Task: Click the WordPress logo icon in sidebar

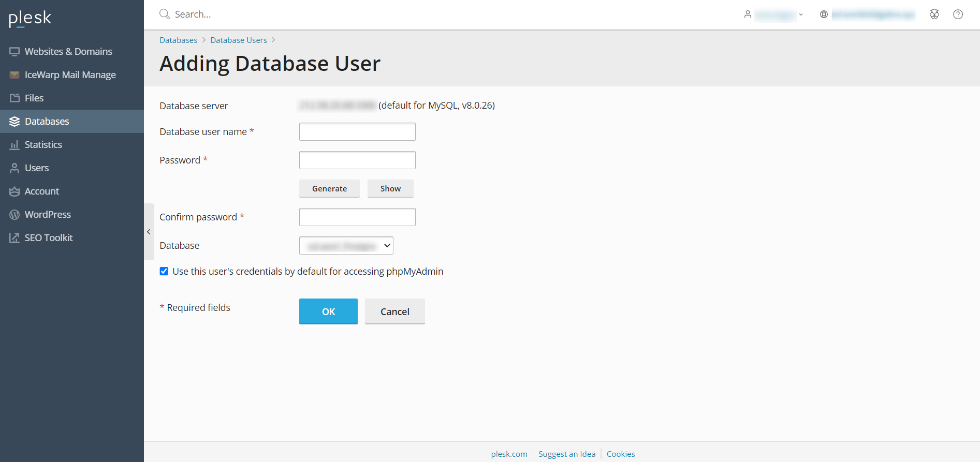Action: pos(14,215)
